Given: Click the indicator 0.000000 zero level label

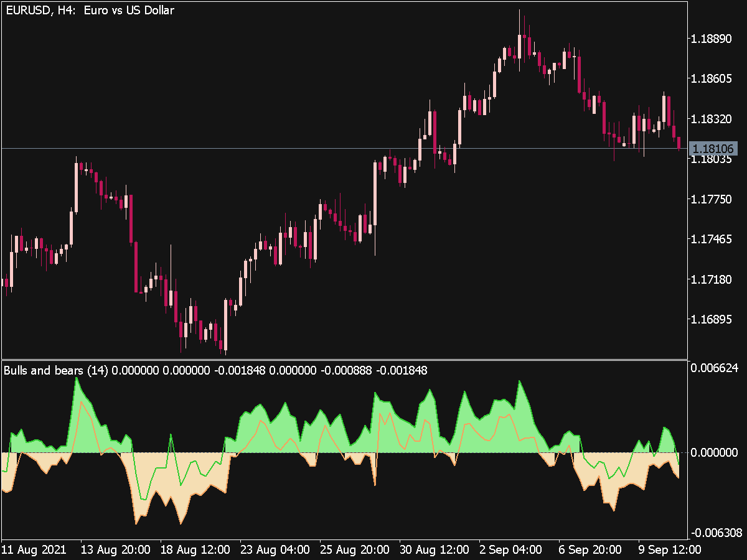Looking at the screenshot, I should (x=715, y=452).
